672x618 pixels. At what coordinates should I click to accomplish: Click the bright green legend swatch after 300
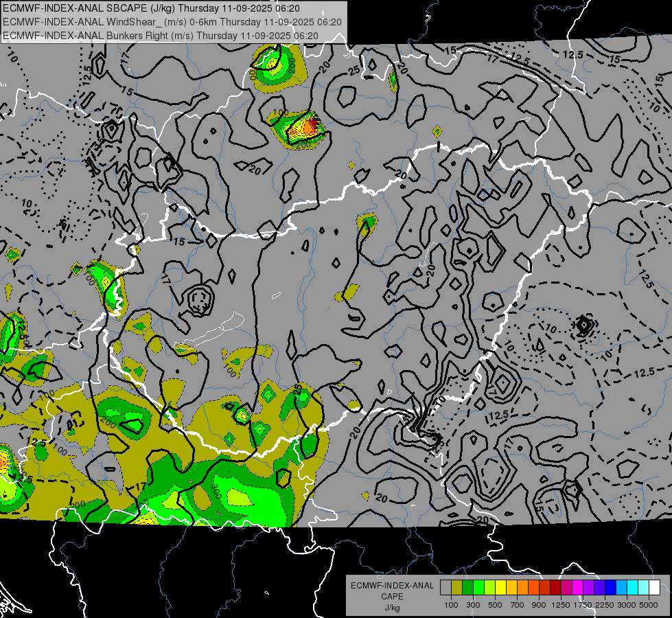click(478, 588)
